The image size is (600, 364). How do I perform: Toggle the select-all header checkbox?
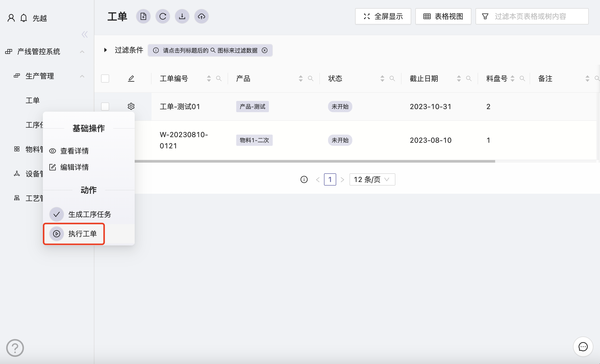[105, 79]
